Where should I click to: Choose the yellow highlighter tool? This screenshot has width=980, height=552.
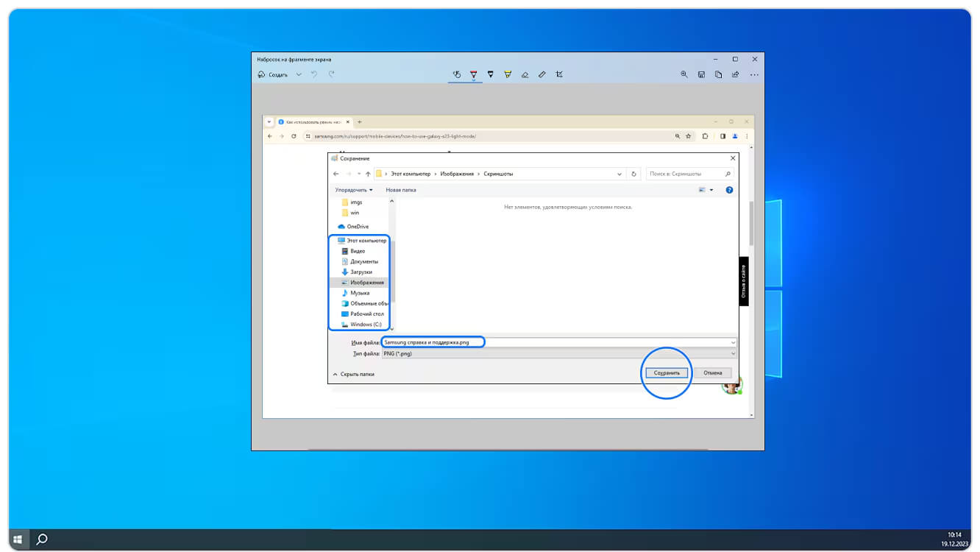[508, 74]
